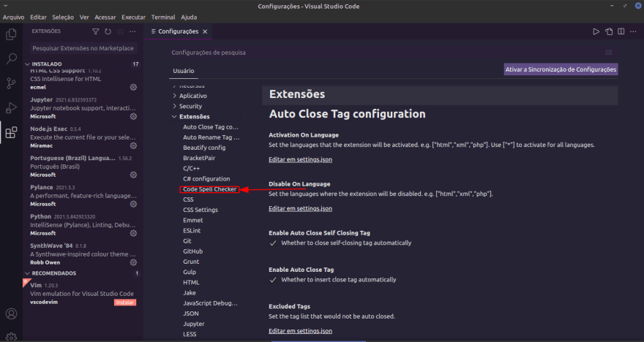Manage Node.js Exec extension gear

pos(133,145)
